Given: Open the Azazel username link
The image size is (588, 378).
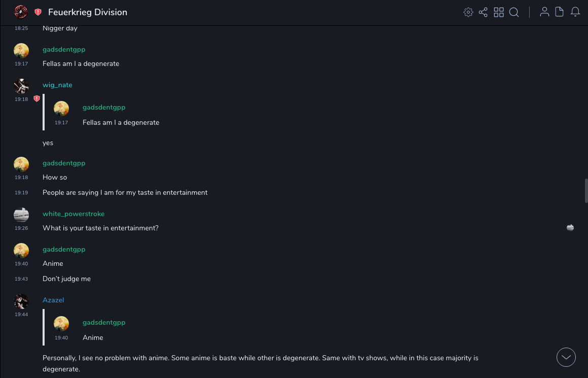Looking at the screenshot, I should click(x=53, y=300).
